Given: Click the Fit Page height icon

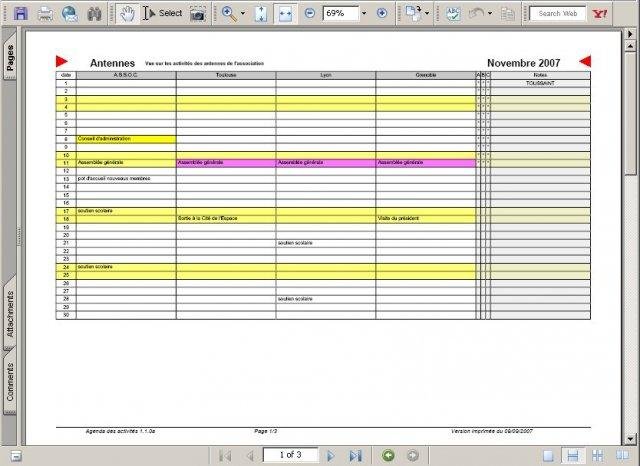Looking at the screenshot, I should 261,14.
